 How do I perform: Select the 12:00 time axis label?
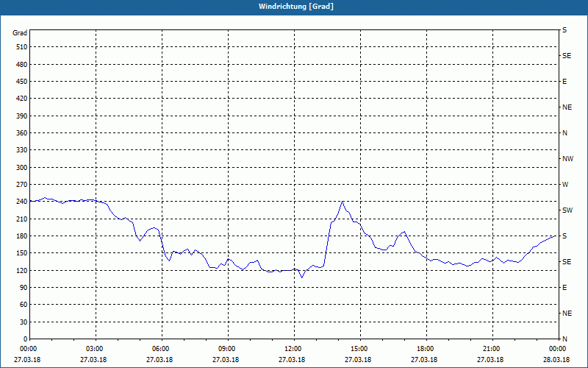coord(293,349)
